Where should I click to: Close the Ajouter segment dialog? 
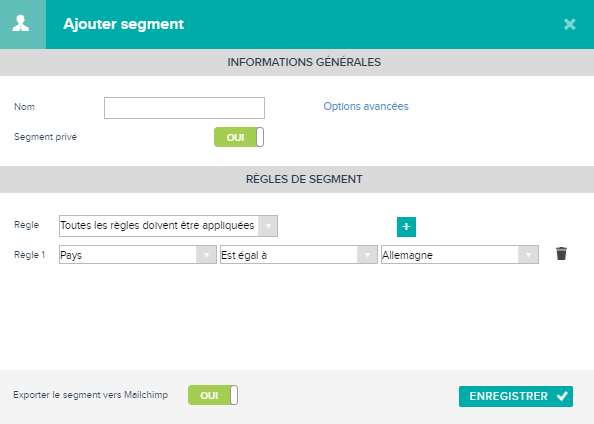pyautogui.click(x=569, y=24)
